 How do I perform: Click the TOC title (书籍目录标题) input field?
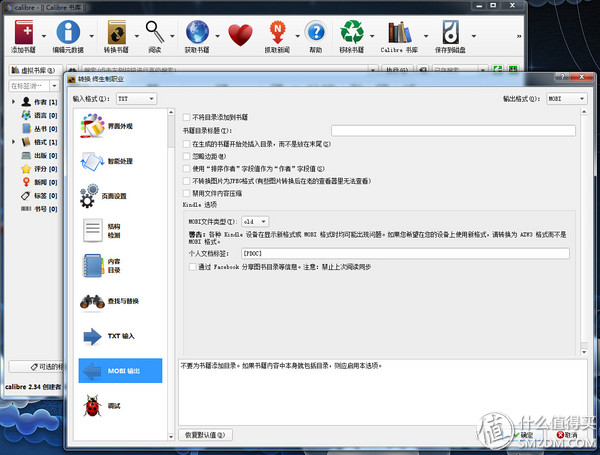453,130
